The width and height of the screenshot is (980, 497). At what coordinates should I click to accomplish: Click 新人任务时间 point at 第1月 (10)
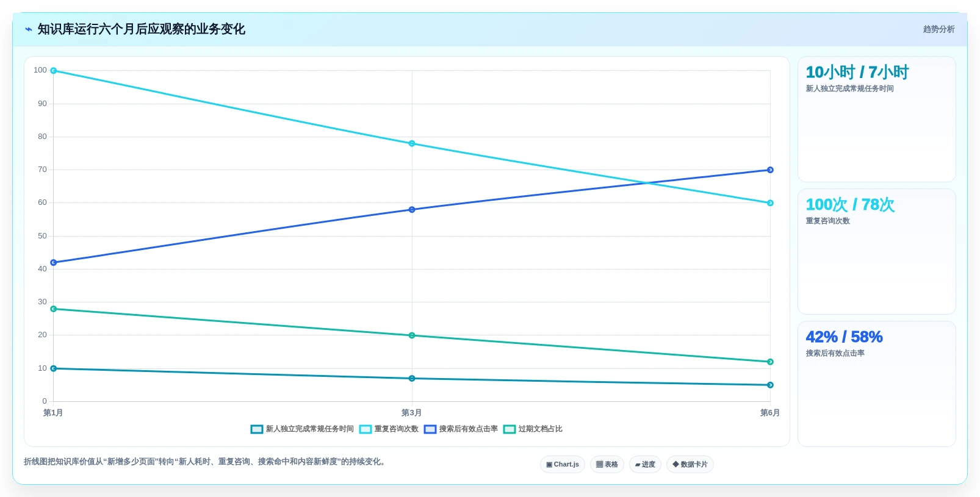pyautogui.click(x=54, y=369)
